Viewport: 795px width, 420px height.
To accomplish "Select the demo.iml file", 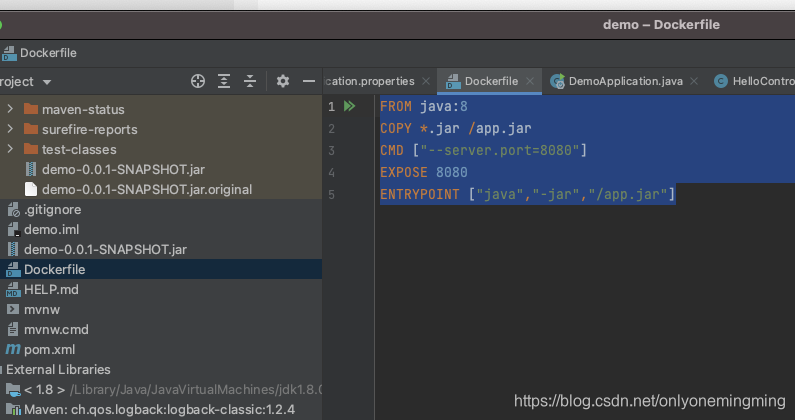I will pyautogui.click(x=51, y=229).
